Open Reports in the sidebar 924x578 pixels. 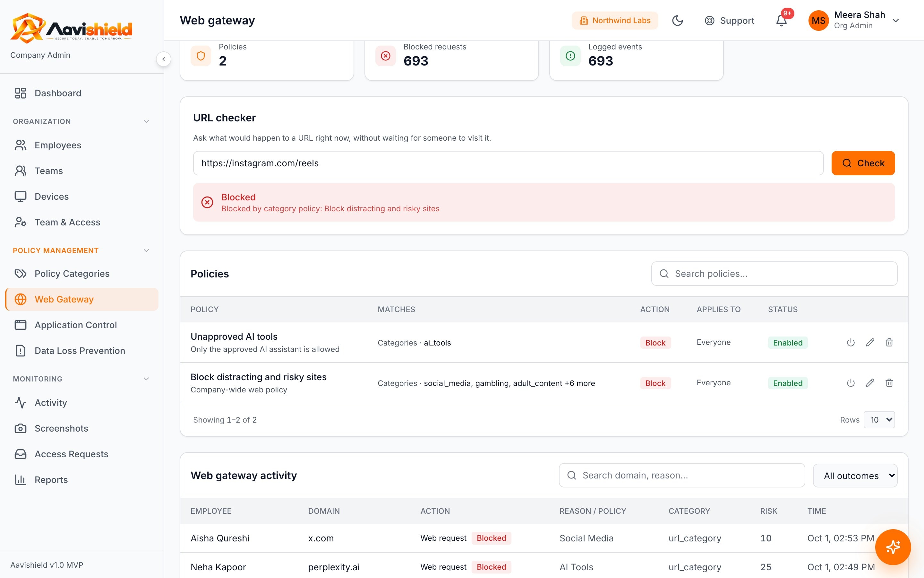tap(82, 479)
